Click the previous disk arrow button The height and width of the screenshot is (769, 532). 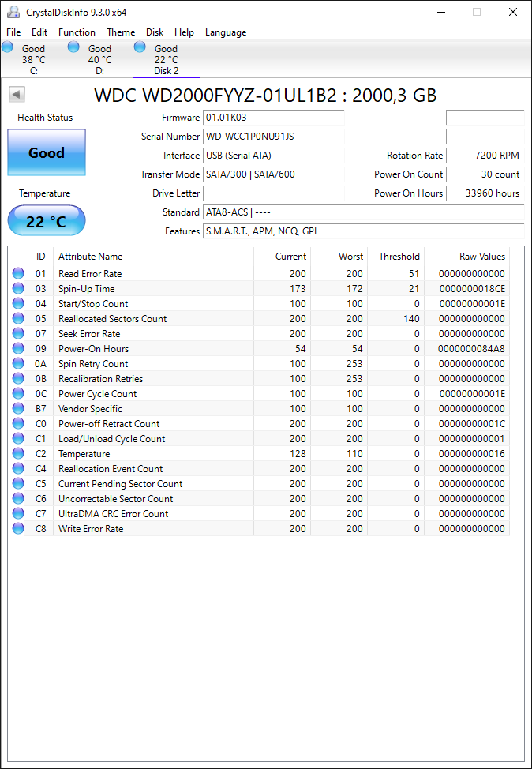point(17,95)
